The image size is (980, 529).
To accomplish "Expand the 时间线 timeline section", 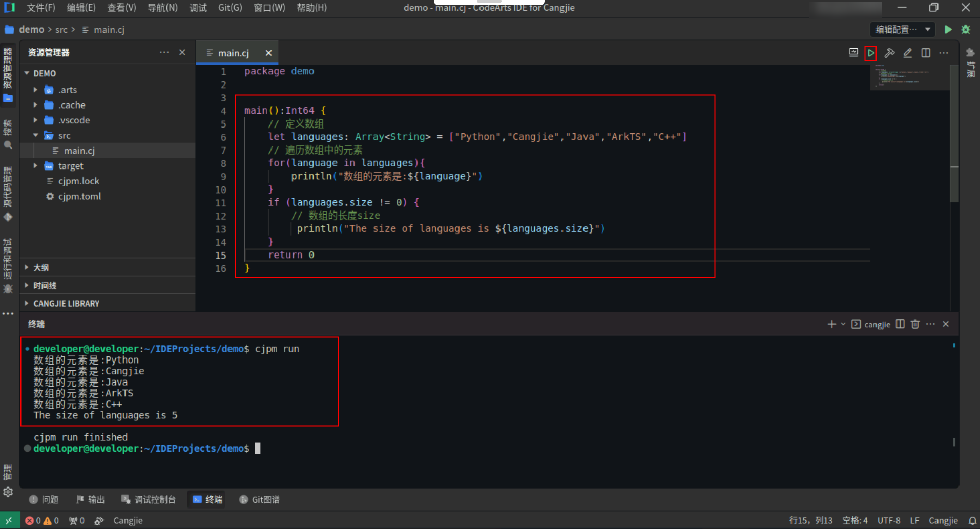I will click(108, 285).
